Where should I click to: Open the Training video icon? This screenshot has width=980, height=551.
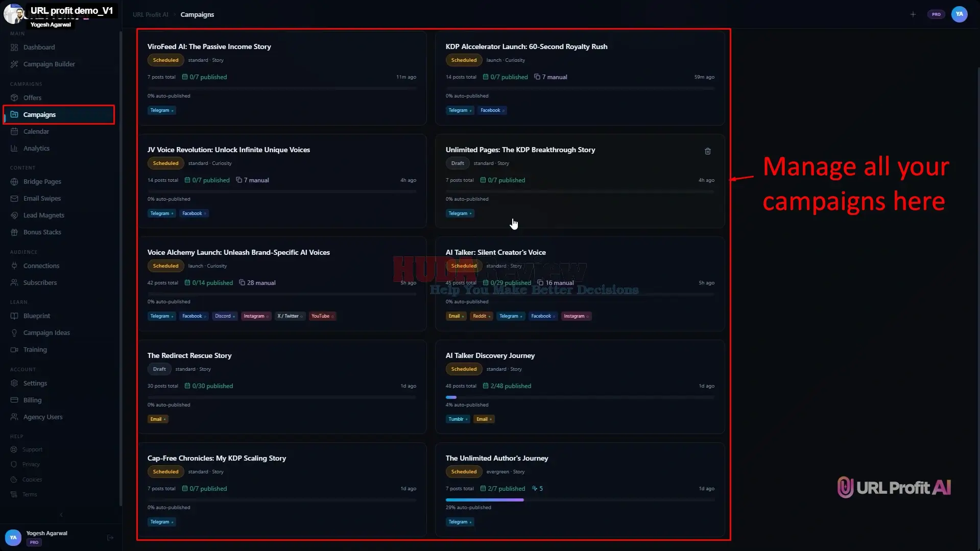[x=14, y=349]
